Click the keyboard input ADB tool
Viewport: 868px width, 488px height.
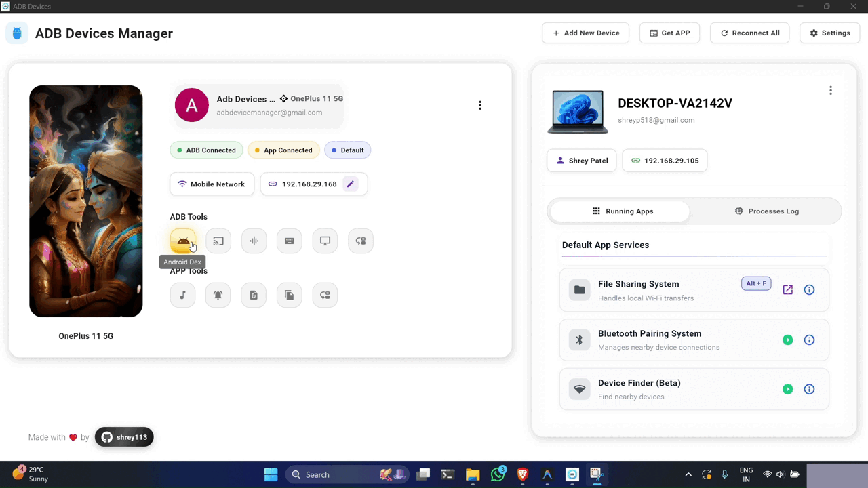(x=289, y=241)
